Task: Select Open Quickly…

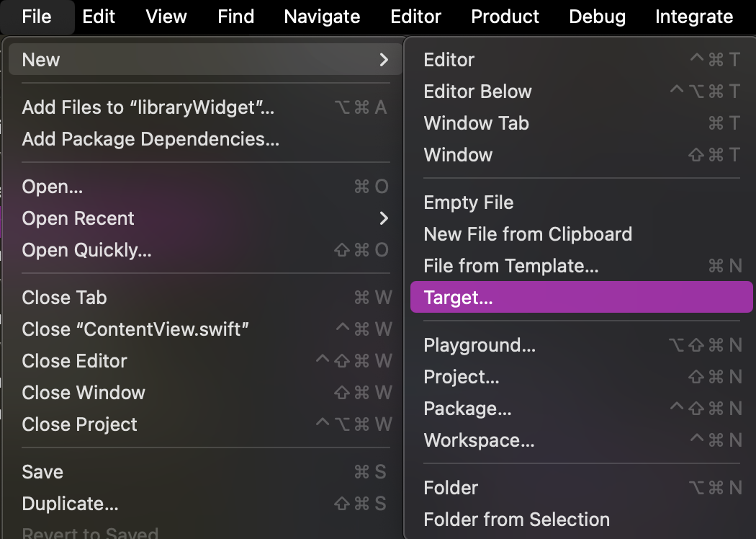Action: click(x=205, y=250)
